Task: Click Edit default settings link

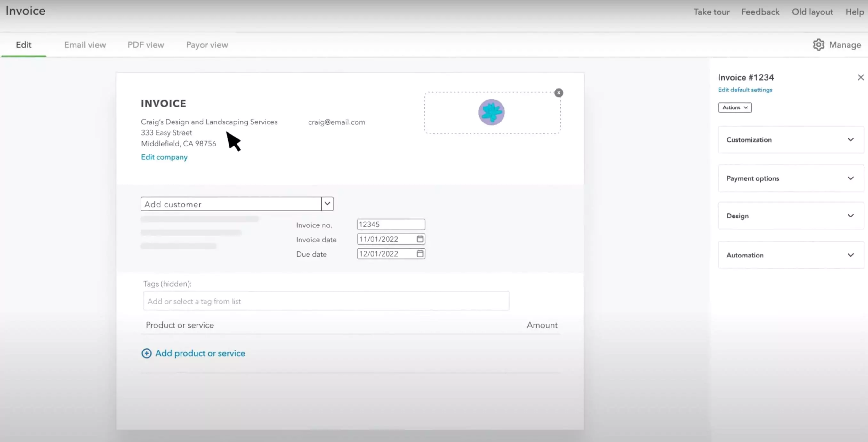Action: (745, 90)
